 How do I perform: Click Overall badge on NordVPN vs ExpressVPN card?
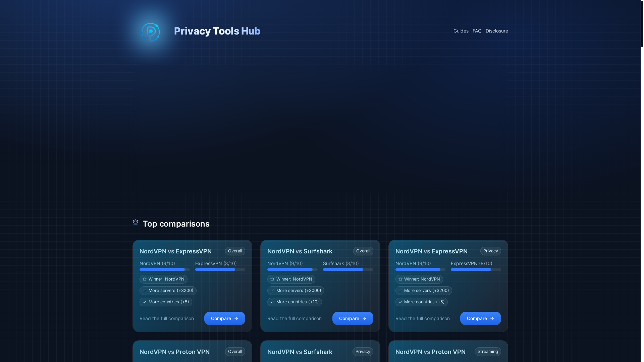[x=235, y=251]
